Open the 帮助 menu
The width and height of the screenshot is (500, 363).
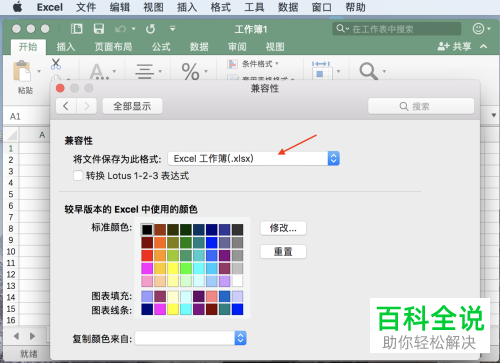click(x=355, y=7)
